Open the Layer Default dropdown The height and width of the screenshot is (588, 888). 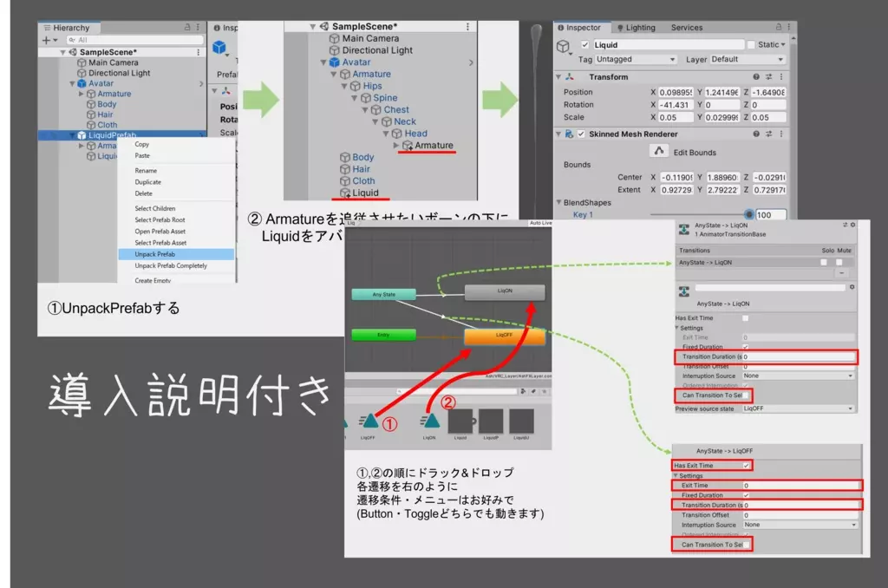pos(748,59)
